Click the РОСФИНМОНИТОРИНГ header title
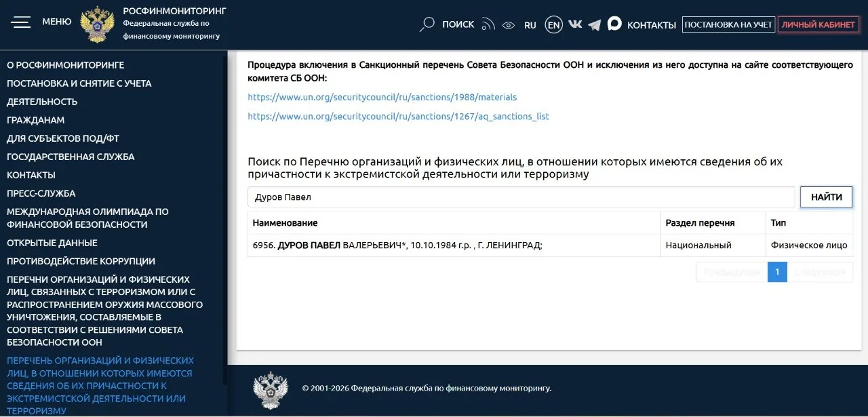This screenshot has height=417, width=868. [x=174, y=11]
